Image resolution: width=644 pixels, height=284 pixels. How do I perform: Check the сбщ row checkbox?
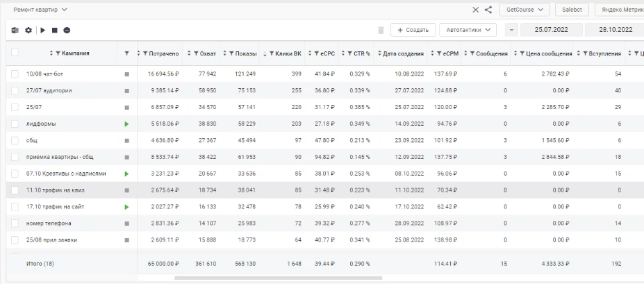pos(15,140)
